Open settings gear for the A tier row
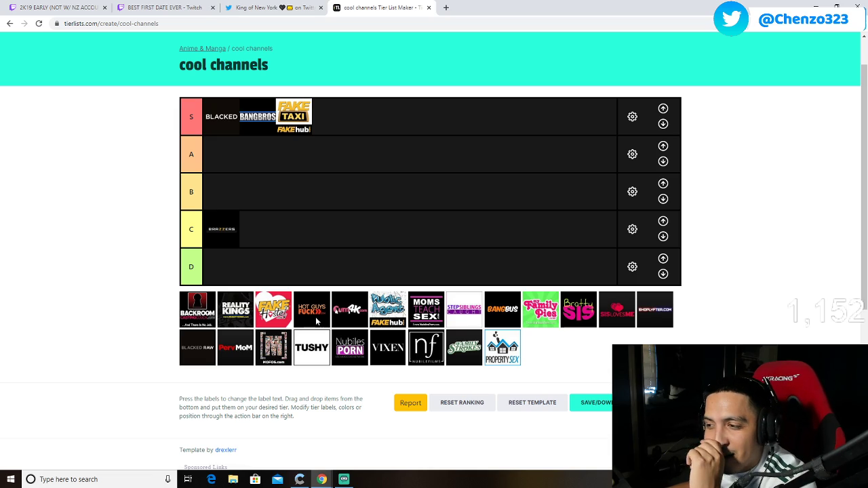Image resolution: width=868 pixels, height=488 pixels. (632, 154)
